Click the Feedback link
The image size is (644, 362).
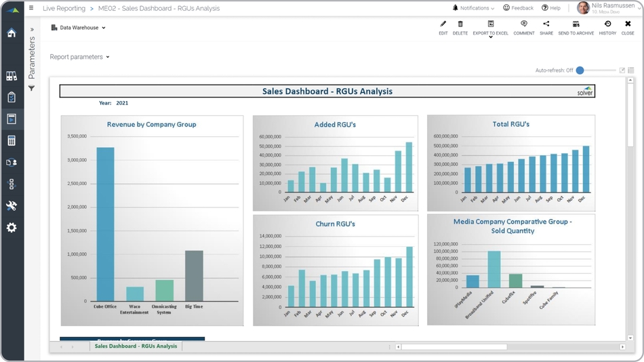518,8
